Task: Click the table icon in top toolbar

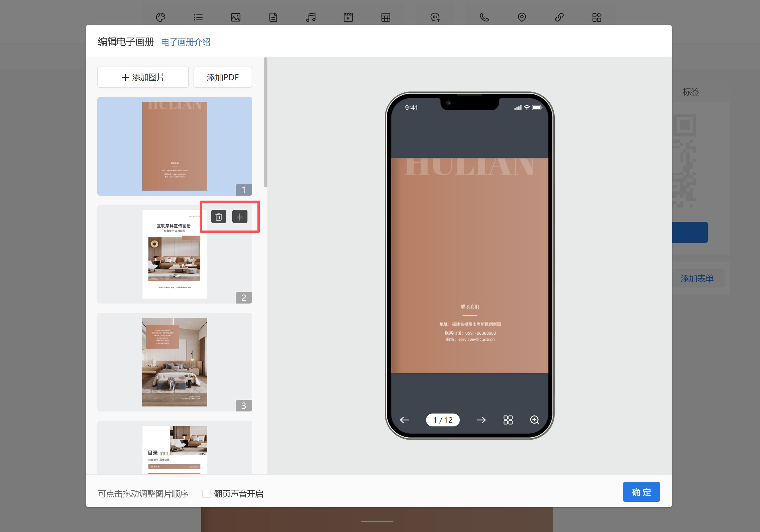Action: click(x=386, y=17)
